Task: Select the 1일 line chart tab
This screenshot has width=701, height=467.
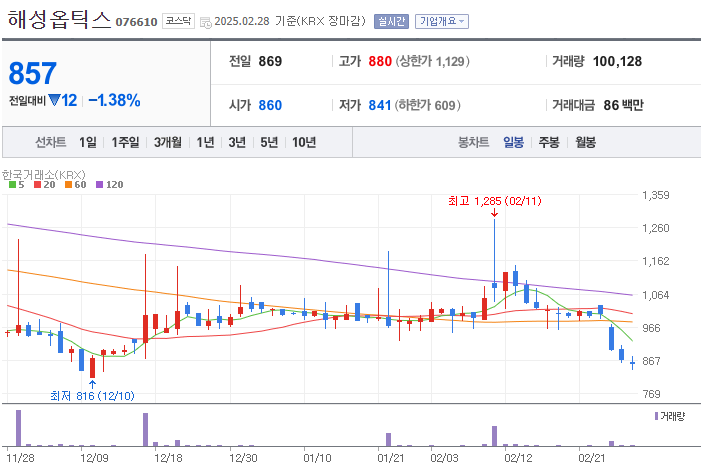Action: [x=88, y=143]
